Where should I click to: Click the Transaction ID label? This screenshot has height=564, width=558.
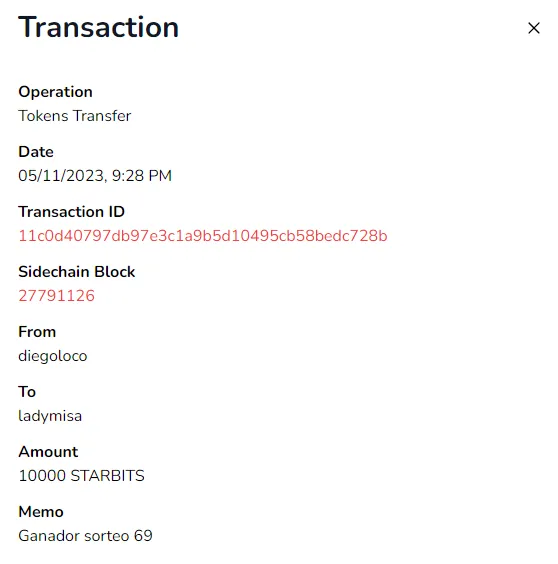point(72,212)
